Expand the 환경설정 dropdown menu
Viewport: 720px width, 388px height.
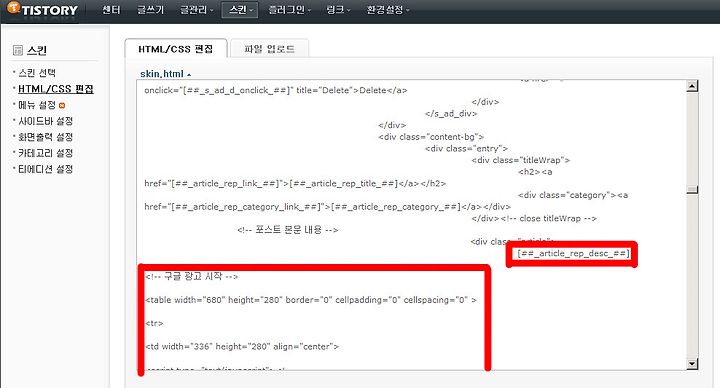[387, 10]
